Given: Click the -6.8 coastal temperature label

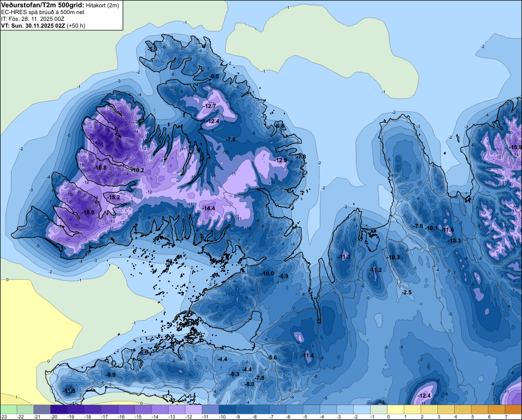Looking at the screenshot, I should tap(280, 126).
